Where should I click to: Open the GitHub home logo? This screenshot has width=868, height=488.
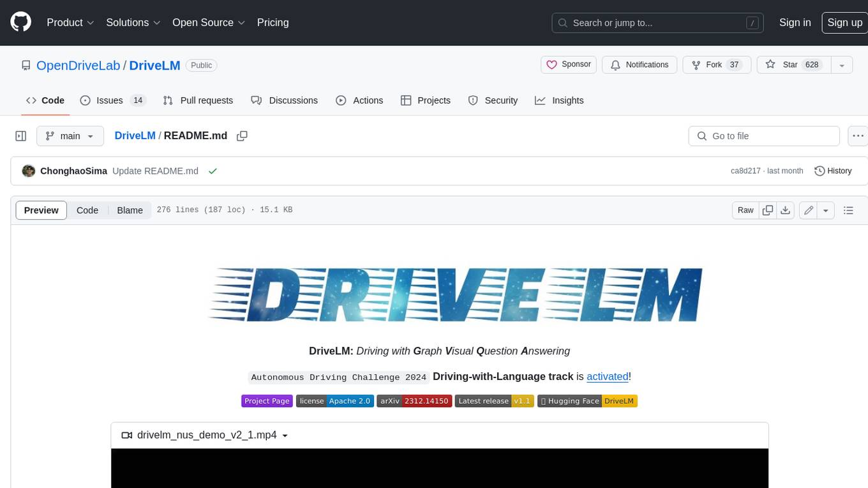click(20, 22)
